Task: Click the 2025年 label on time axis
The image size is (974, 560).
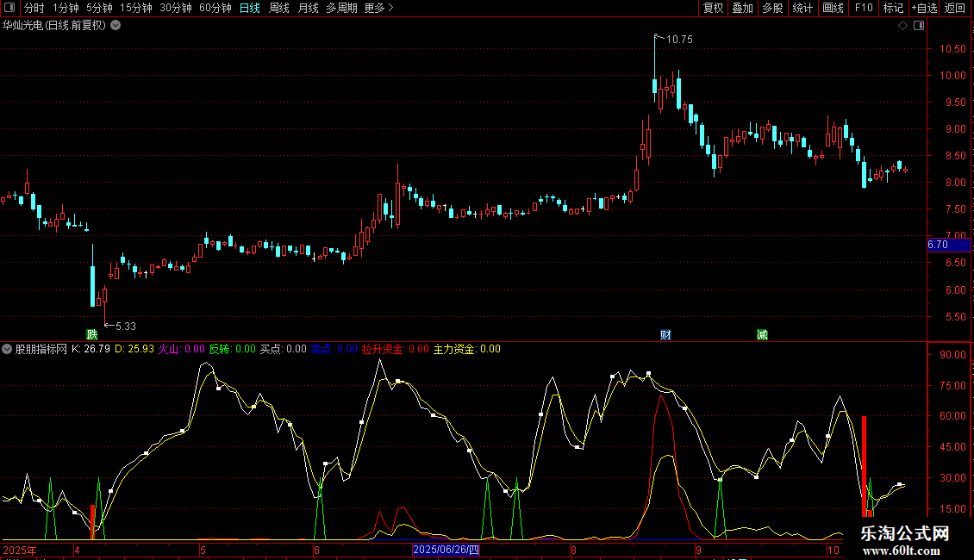Action: point(20,550)
